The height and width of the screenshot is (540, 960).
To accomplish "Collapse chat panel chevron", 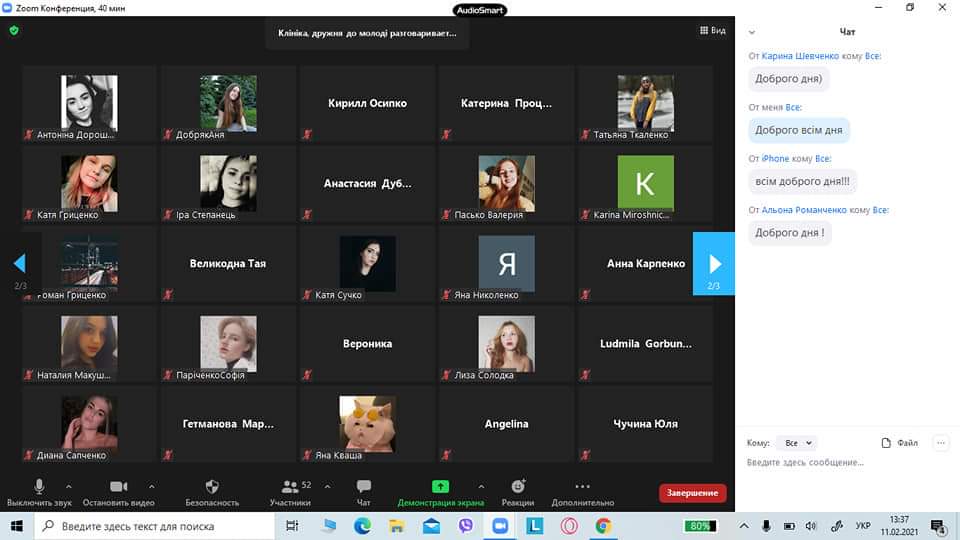I will [752, 32].
